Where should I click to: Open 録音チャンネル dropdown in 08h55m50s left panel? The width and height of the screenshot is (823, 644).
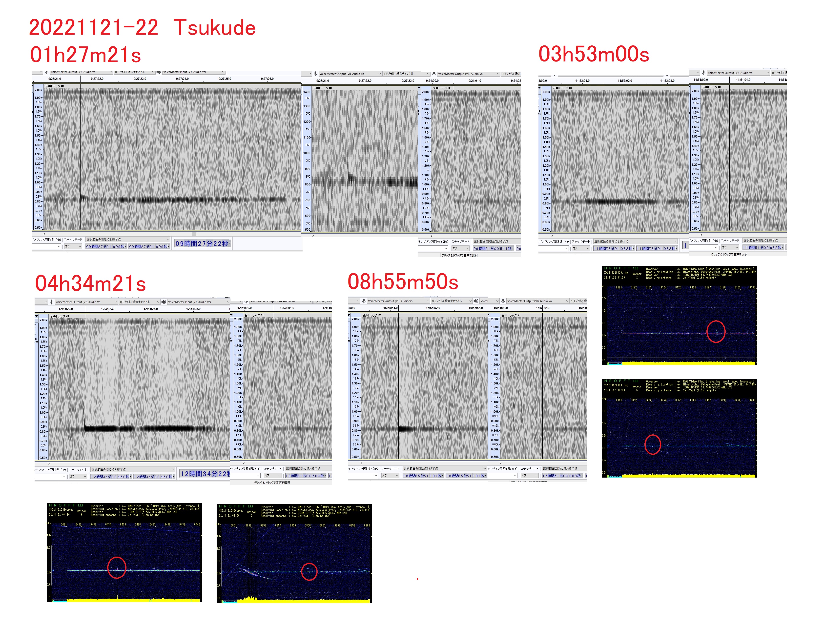(x=470, y=301)
